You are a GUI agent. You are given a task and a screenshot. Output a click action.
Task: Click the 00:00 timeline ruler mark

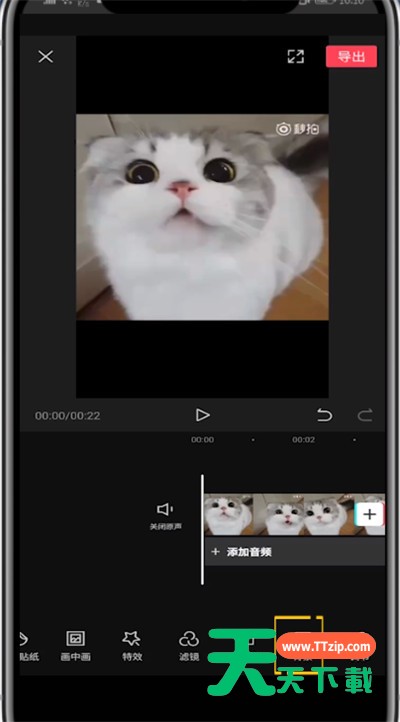(x=202, y=440)
